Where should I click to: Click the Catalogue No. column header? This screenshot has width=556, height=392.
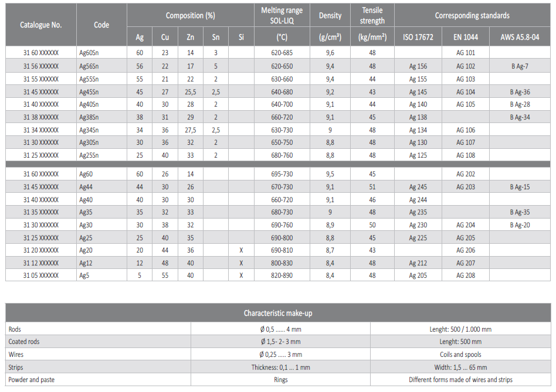pyautogui.click(x=41, y=25)
